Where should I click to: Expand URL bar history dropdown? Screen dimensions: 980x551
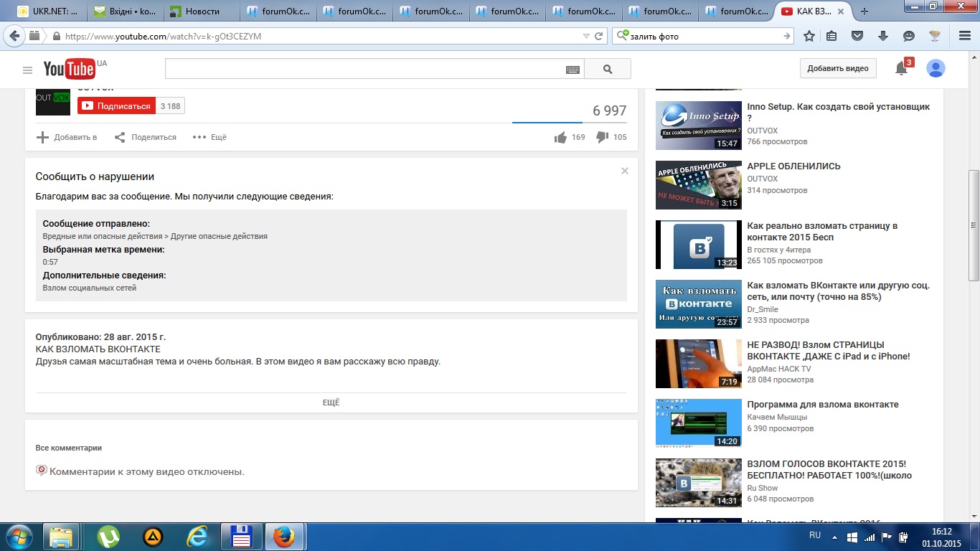coord(585,36)
